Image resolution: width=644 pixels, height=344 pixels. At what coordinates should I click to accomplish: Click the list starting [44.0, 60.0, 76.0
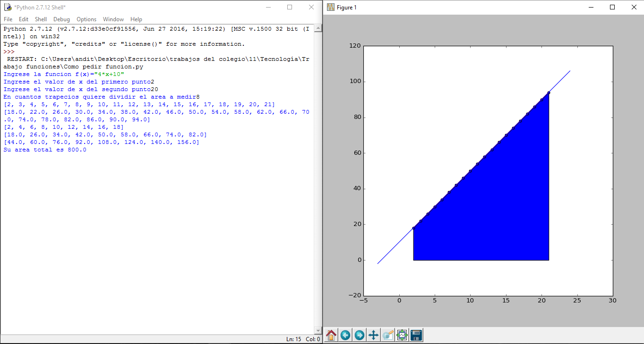102,142
